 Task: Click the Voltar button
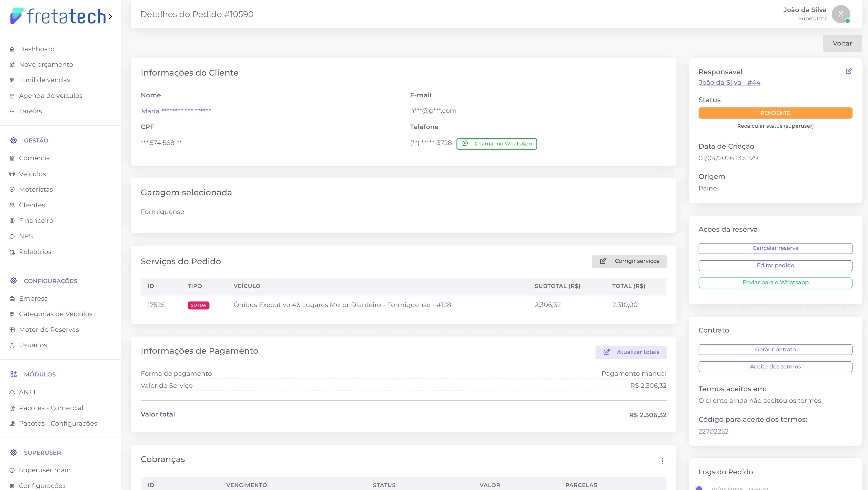(842, 43)
